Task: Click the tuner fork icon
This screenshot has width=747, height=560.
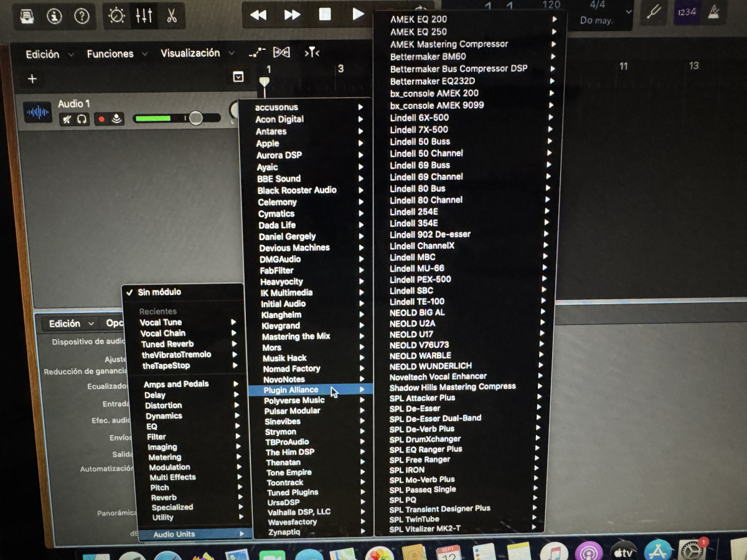Action: pyautogui.click(x=654, y=12)
